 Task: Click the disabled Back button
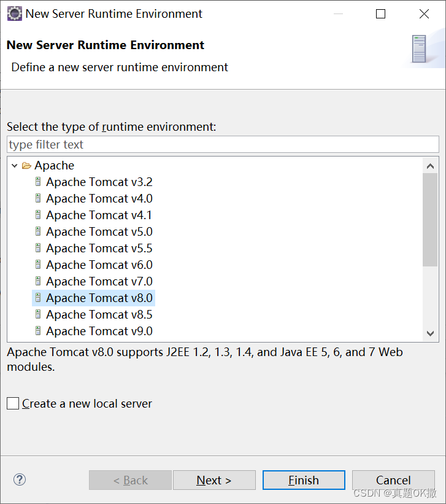131,480
